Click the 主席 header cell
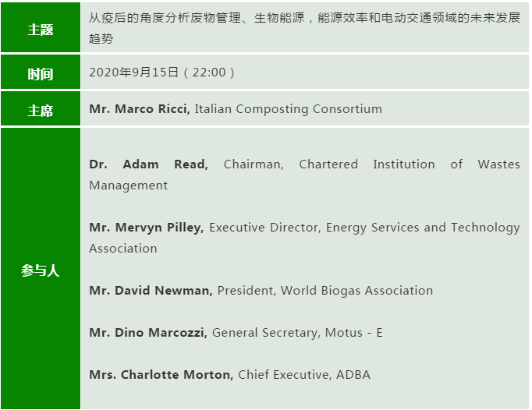 click(41, 110)
